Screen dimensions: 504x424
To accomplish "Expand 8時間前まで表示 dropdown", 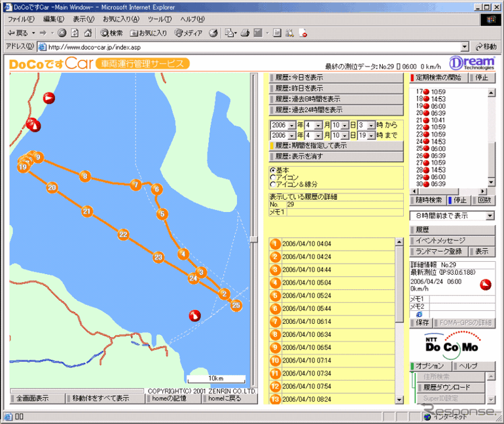I will [490, 216].
